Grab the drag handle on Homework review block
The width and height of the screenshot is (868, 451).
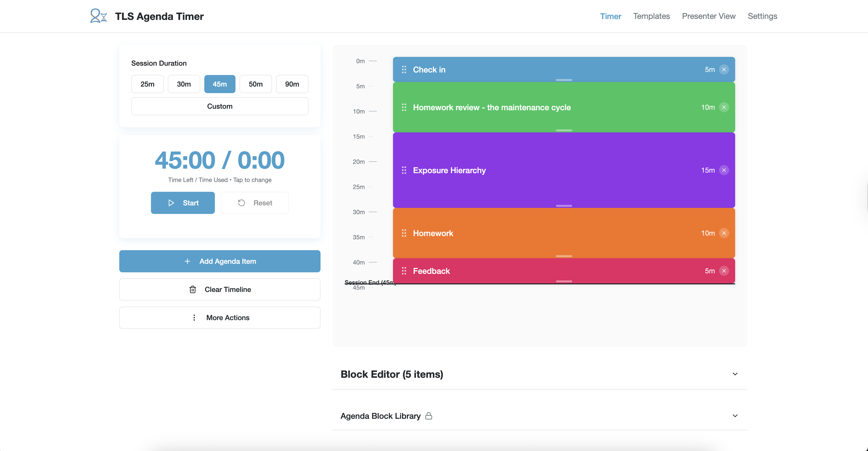(404, 107)
